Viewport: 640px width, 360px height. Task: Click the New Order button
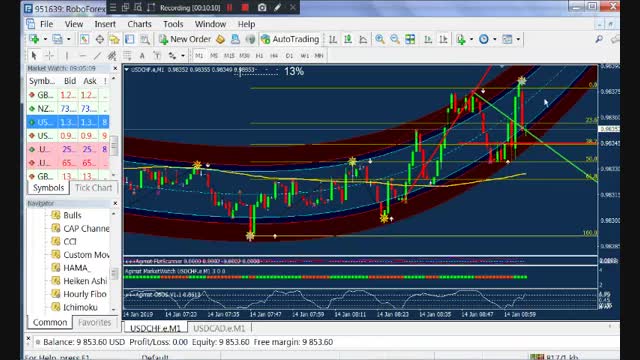tap(185, 39)
